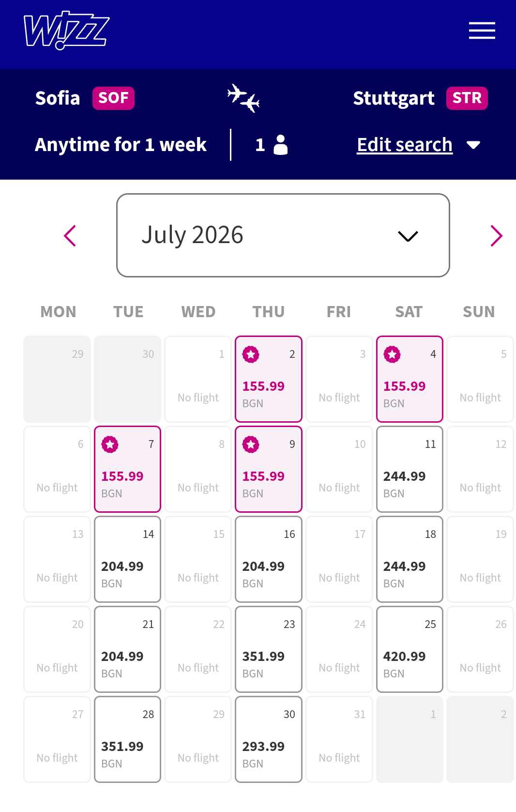The width and height of the screenshot is (516, 812).
Task: Pick July 28 flight at 351.99 BGN
Action: tap(127, 739)
